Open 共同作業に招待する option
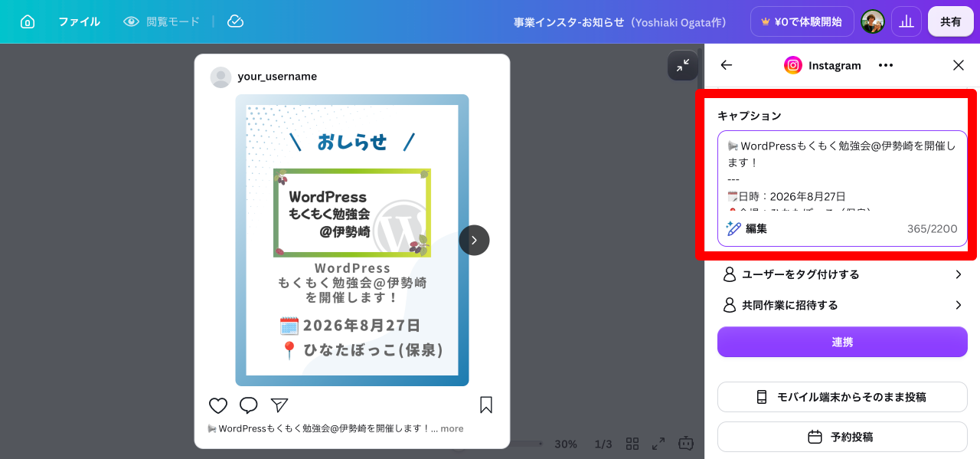Screen dimensions: 980x459 click(x=842, y=305)
